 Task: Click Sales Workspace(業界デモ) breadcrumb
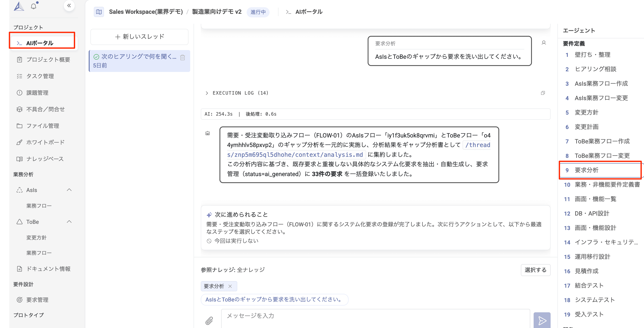pyautogui.click(x=146, y=12)
